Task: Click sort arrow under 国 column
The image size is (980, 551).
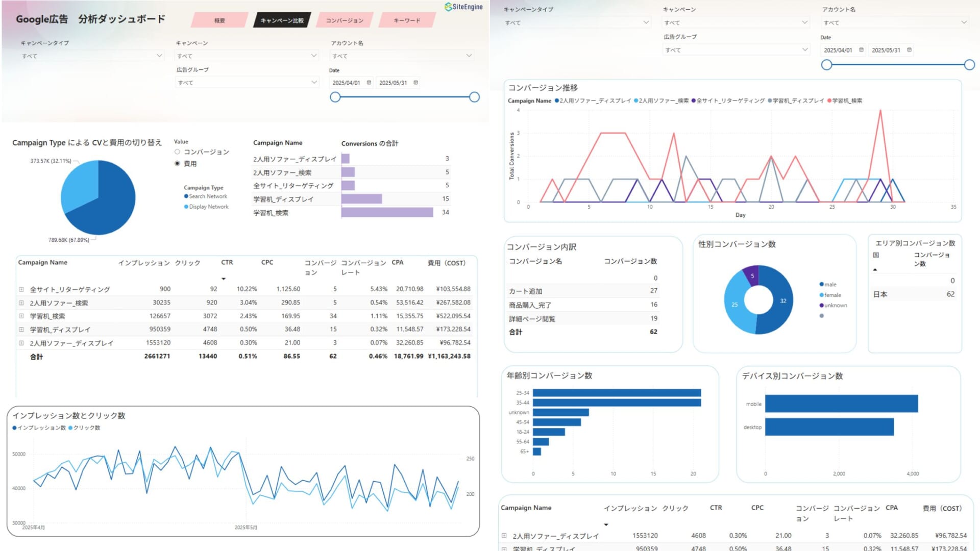Action: (x=875, y=270)
